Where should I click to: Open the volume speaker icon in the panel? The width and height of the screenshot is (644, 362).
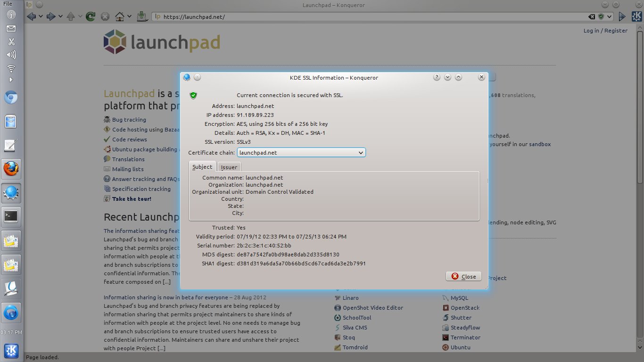(x=11, y=55)
